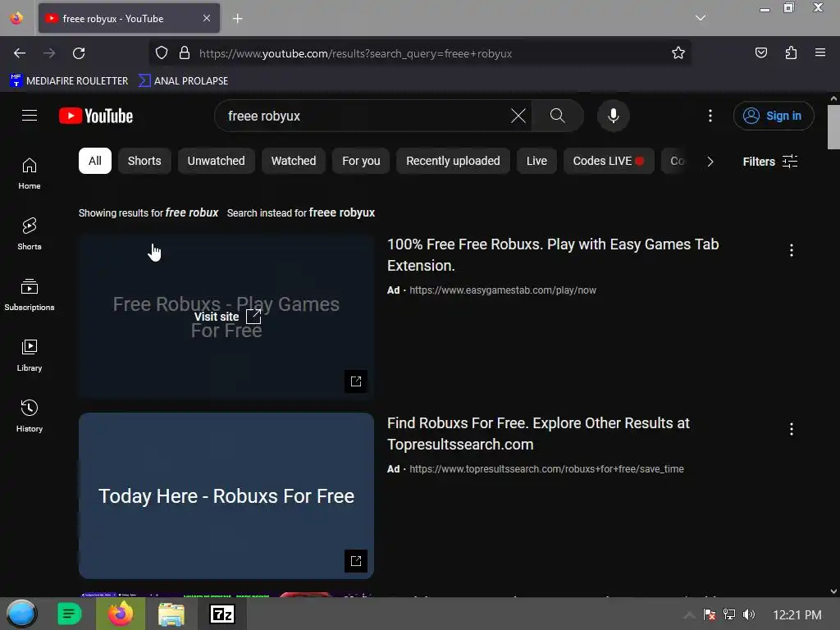Open the MEDIAFIRE ROULETTER bookmark
The height and width of the screenshot is (630, 840).
coord(69,81)
